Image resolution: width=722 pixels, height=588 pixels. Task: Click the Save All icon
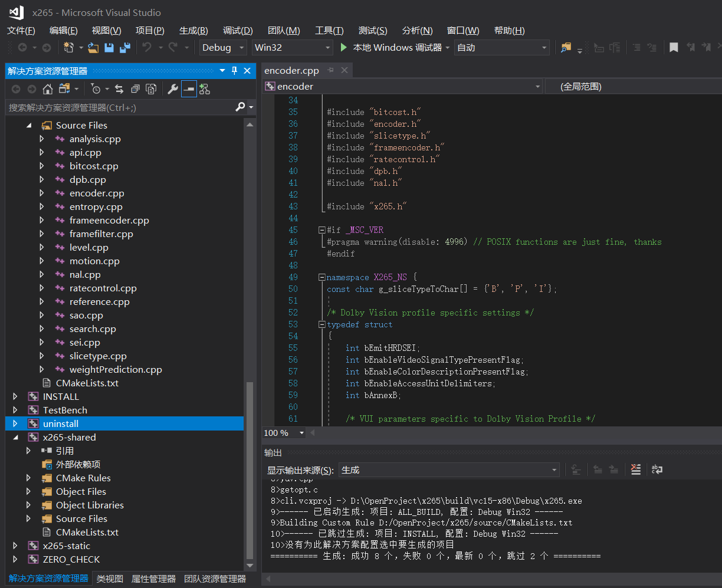125,48
